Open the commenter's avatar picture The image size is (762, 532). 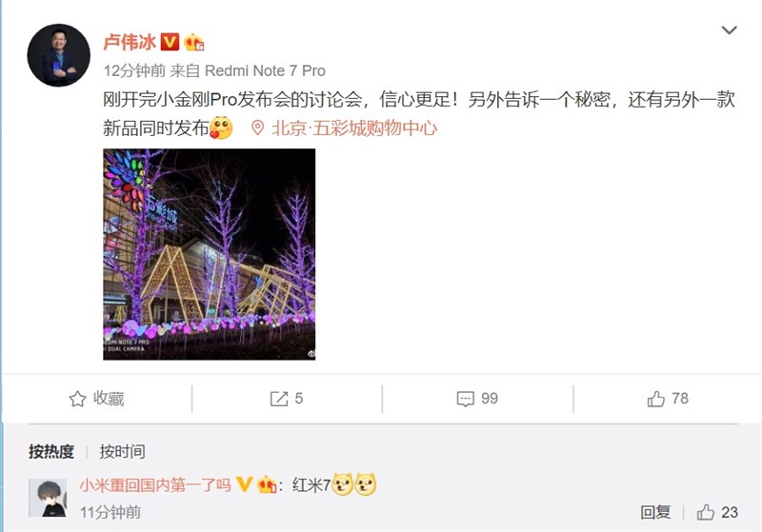[x=48, y=498]
